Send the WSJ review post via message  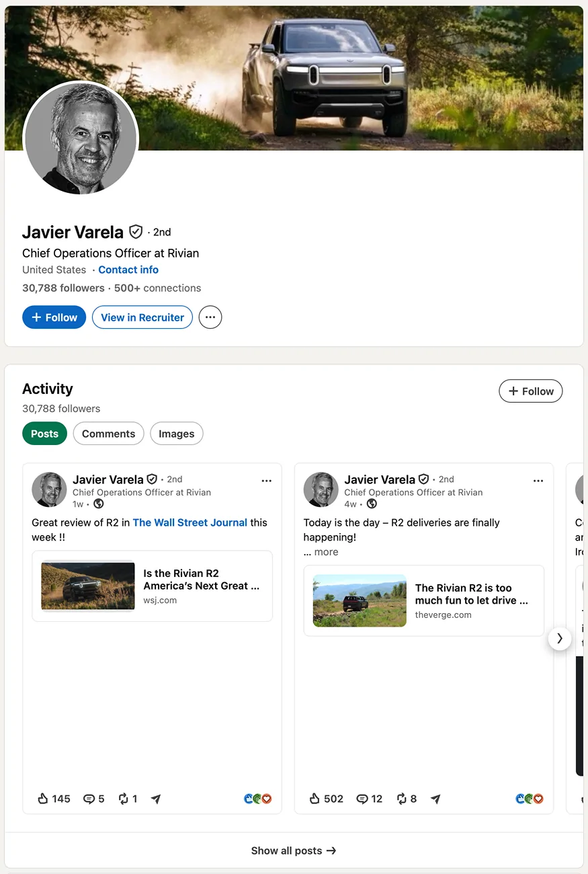click(x=156, y=799)
